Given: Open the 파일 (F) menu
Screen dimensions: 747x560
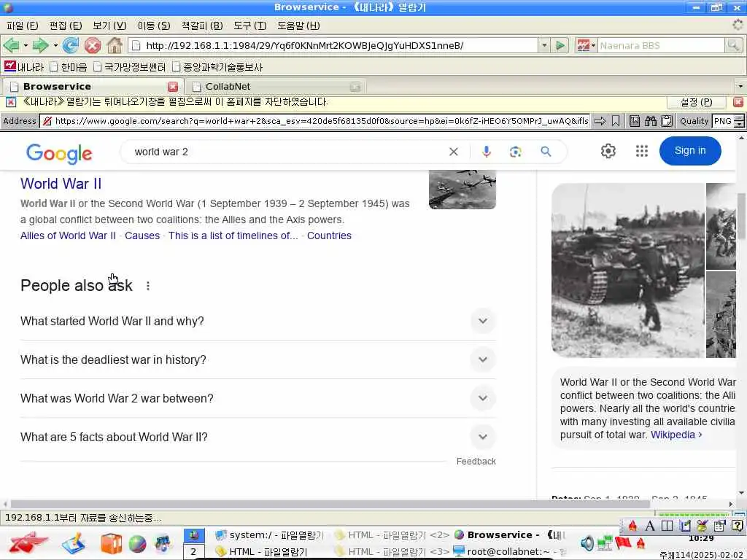Looking at the screenshot, I should (x=23, y=26).
